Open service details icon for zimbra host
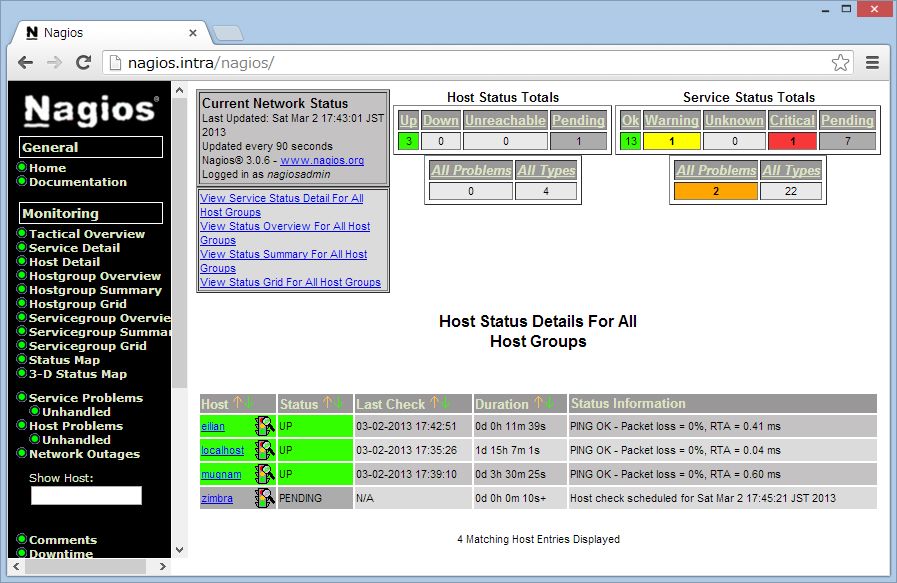The width and height of the screenshot is (897, 583). 264,498
